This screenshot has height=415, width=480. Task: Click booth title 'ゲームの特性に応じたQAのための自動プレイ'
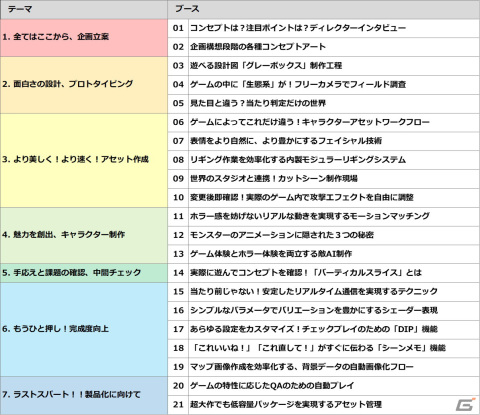click(272, 386)
